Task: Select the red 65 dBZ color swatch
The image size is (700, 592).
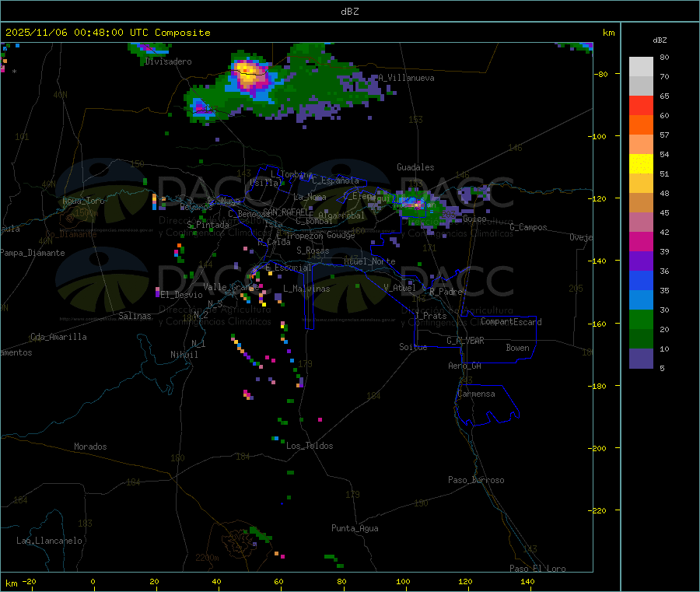Action: click(641, 105)
